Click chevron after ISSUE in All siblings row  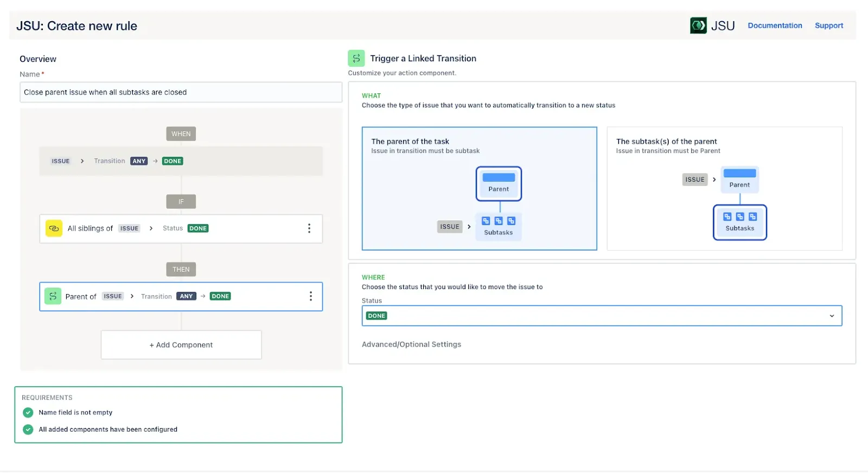point(151,228)
